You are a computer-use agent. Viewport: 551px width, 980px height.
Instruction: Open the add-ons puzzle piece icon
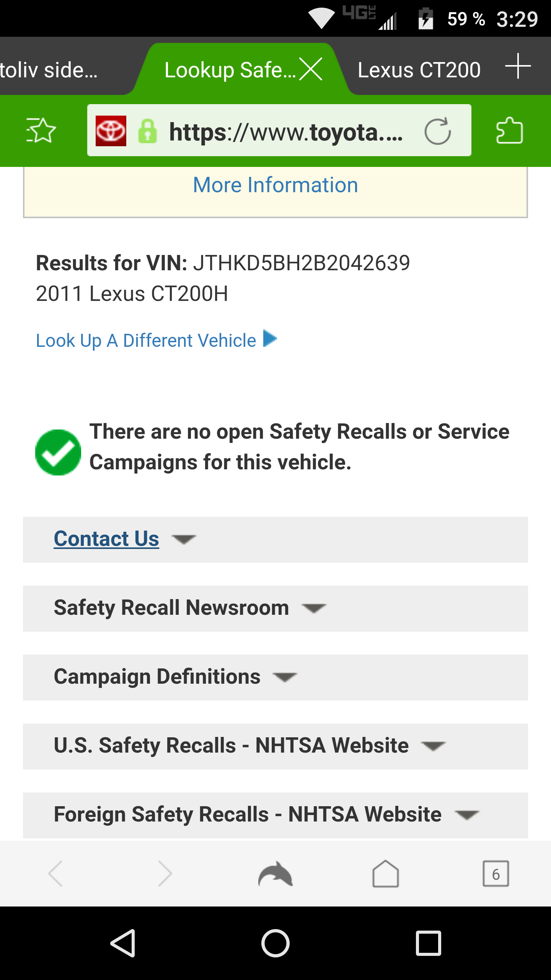tap(509, 131)
